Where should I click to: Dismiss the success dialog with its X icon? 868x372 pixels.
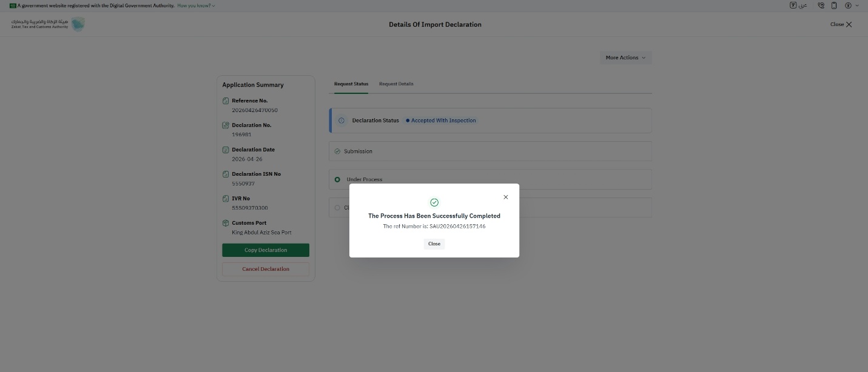[506, 197]
